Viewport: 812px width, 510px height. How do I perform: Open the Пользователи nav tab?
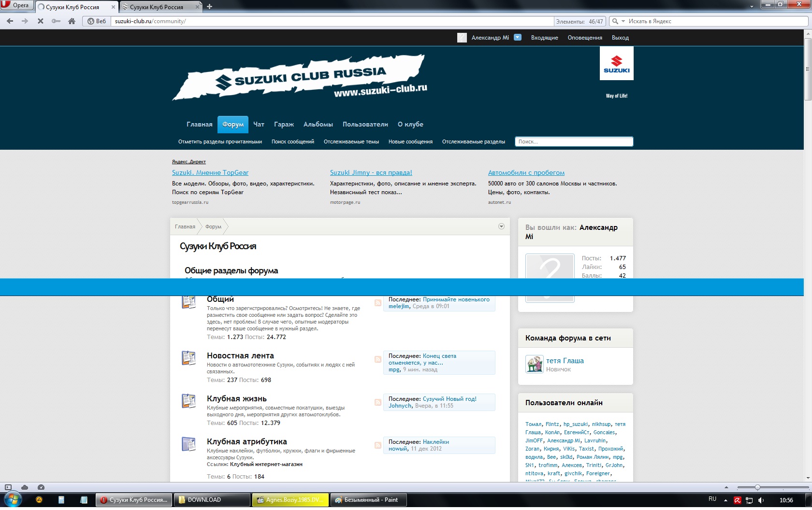point(365,125)
